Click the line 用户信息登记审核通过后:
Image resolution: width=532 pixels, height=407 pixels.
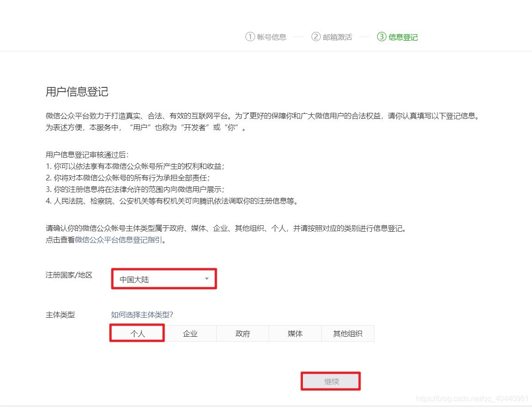pyautogui.click(x=87, y=155)
